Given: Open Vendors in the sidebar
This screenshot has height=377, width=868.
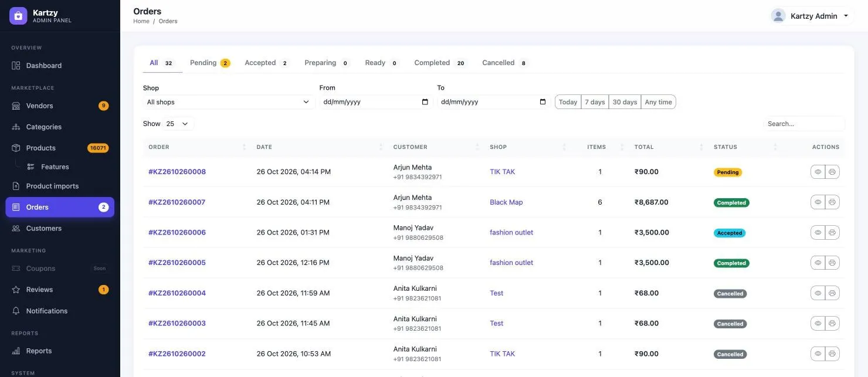Looking at the screenshot, I should [60, 106].
